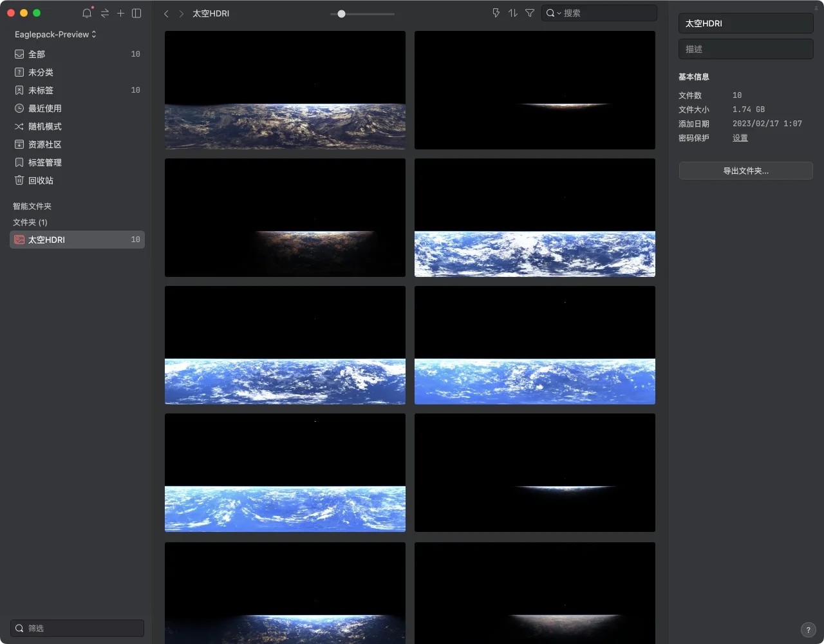Click the lightning quick action icon

click(496, 13)
